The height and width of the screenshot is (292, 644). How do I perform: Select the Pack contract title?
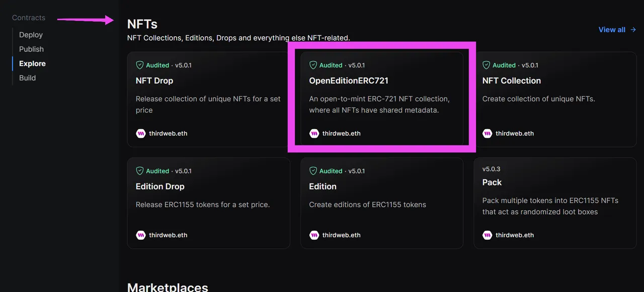tap(492, 182)
